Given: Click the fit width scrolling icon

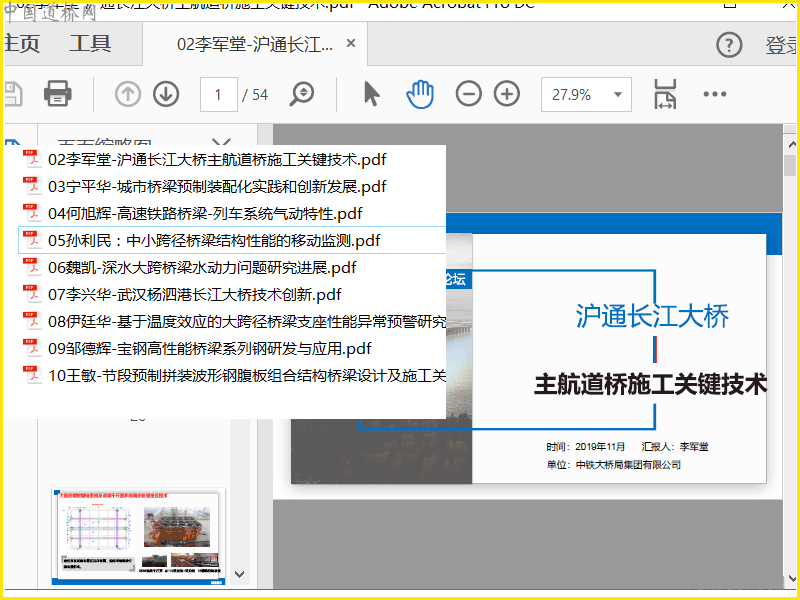Looking at the screenshot, I should tap(665, 94).
